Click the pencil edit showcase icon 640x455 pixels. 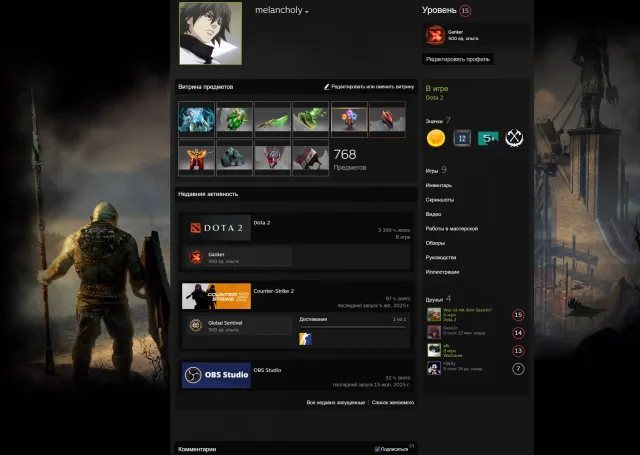point(327,87)
